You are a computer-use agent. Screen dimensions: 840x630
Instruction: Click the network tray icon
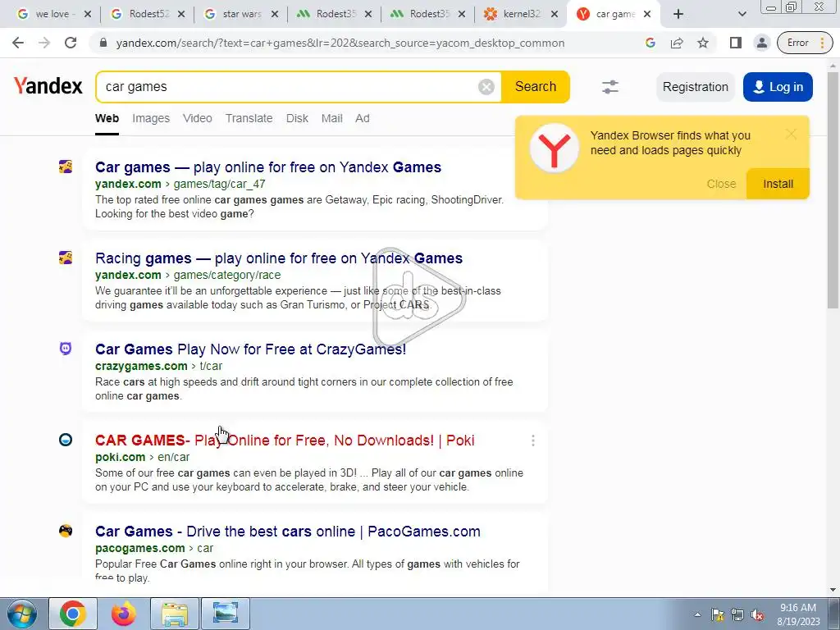coord(737,615)
